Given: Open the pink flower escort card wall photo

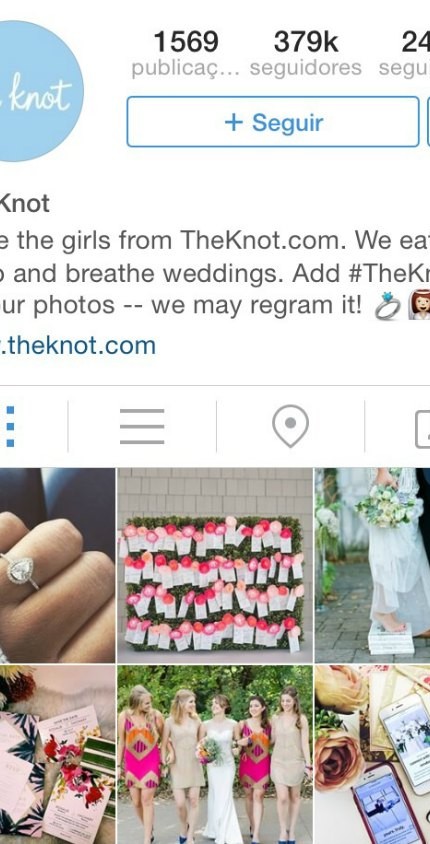Looking at the screenshot, I should 215,565.
